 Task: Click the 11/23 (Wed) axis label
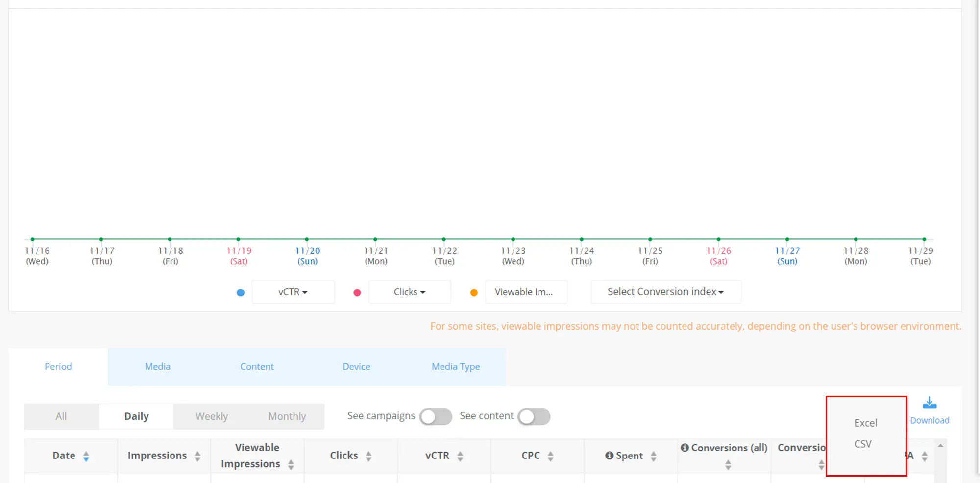(513, 255)
